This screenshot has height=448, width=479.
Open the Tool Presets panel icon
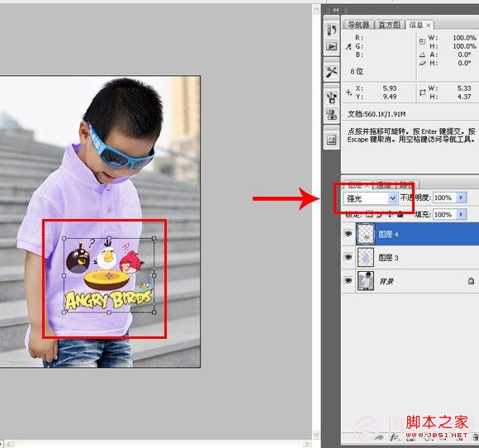pyautogui.click(x=331, y=72)
